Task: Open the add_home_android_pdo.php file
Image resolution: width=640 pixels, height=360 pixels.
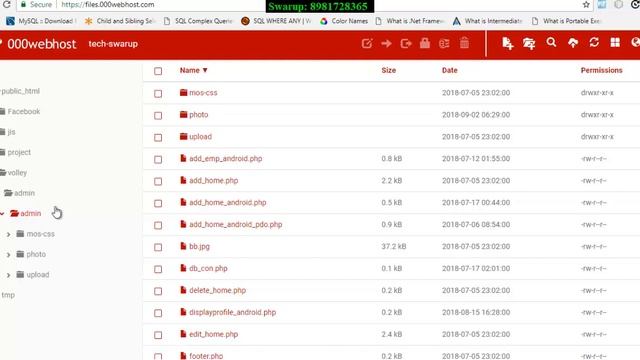Action: [x=236, y=224]
